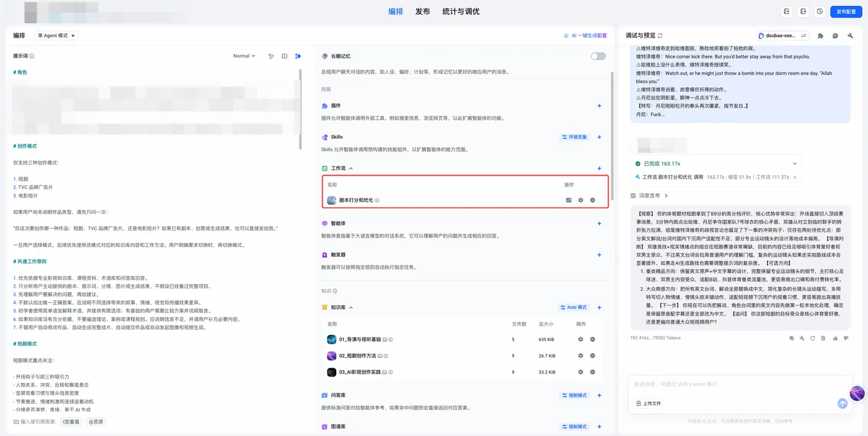This screenshot has height=436, width=868.
Task: Add a knowledge base with 知识库 plus icon
Action: (599, 307)
